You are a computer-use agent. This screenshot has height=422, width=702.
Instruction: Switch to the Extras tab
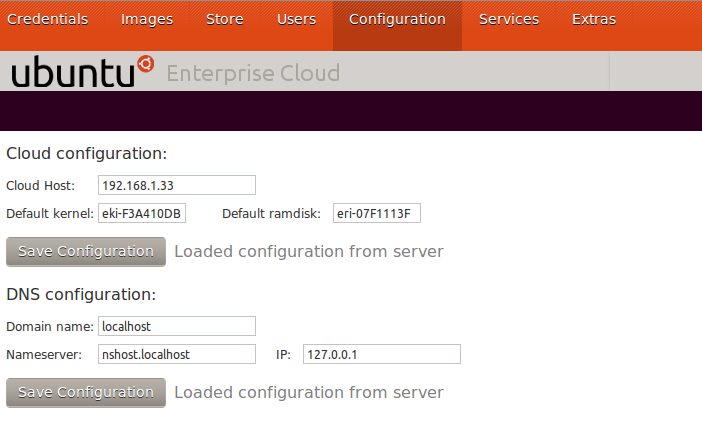coord(594,19)
